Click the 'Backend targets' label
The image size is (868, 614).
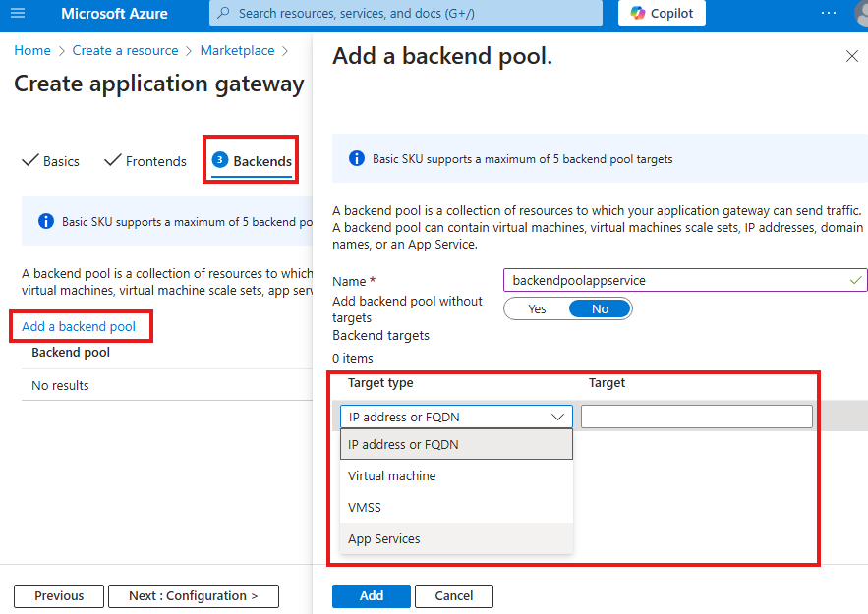coord(380,335)
